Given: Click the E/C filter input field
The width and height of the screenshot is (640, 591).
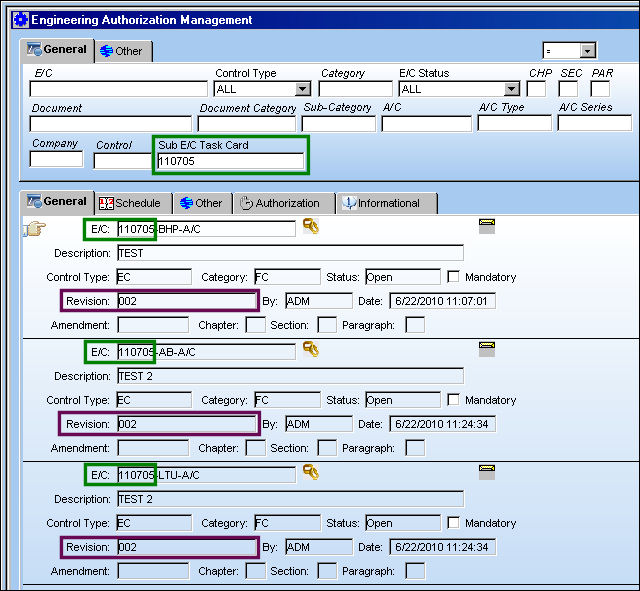Looking at the screenshot, I should click(x=118, y=89).
